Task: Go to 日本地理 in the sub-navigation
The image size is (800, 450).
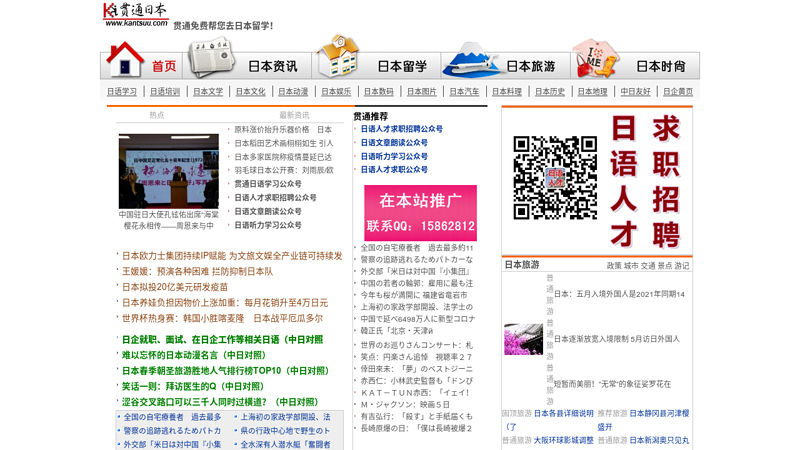Action: 592,92
